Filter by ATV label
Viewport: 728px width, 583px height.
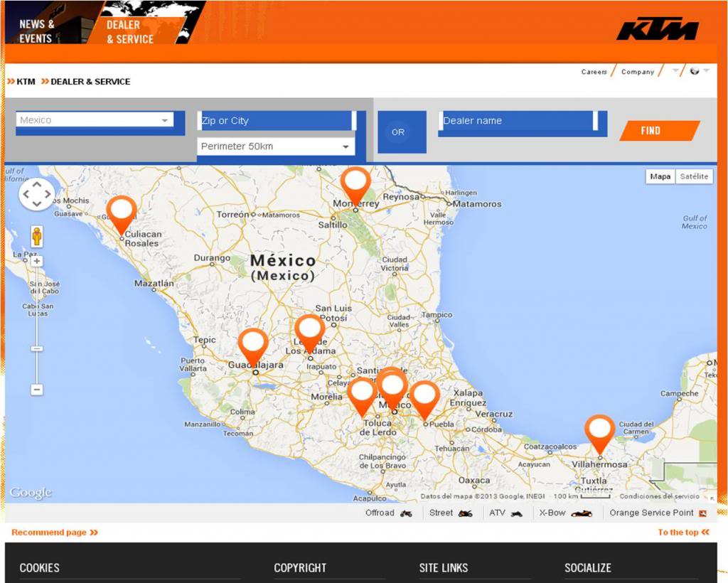pyautogui.click(x=497, y=513)
